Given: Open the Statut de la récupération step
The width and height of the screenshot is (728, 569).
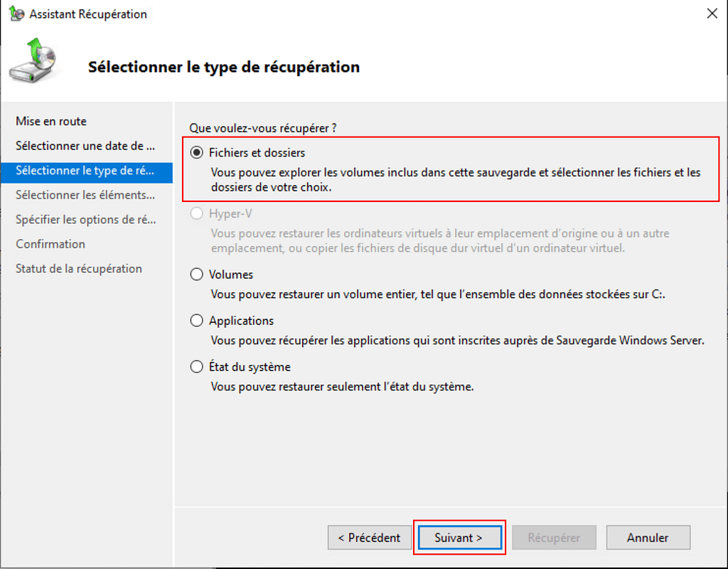Looking at the screenshot, I should pyautogui.click(x=79, y=269).
